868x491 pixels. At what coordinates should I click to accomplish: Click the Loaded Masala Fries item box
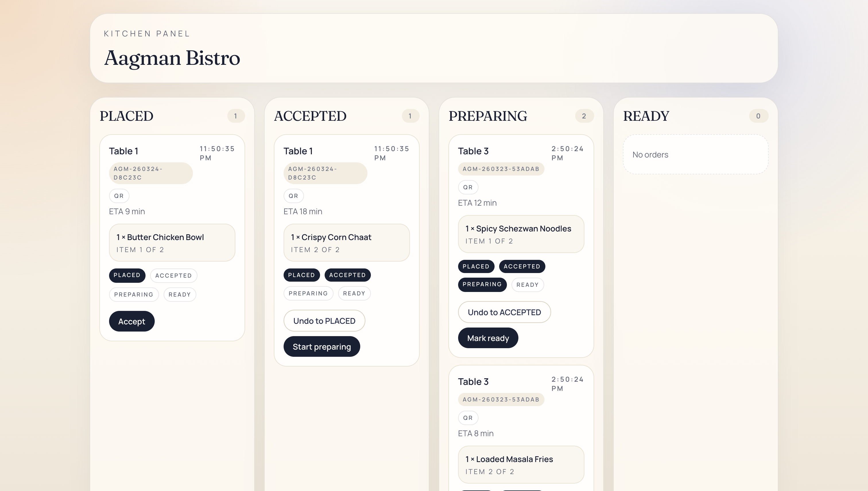(521, 464)
